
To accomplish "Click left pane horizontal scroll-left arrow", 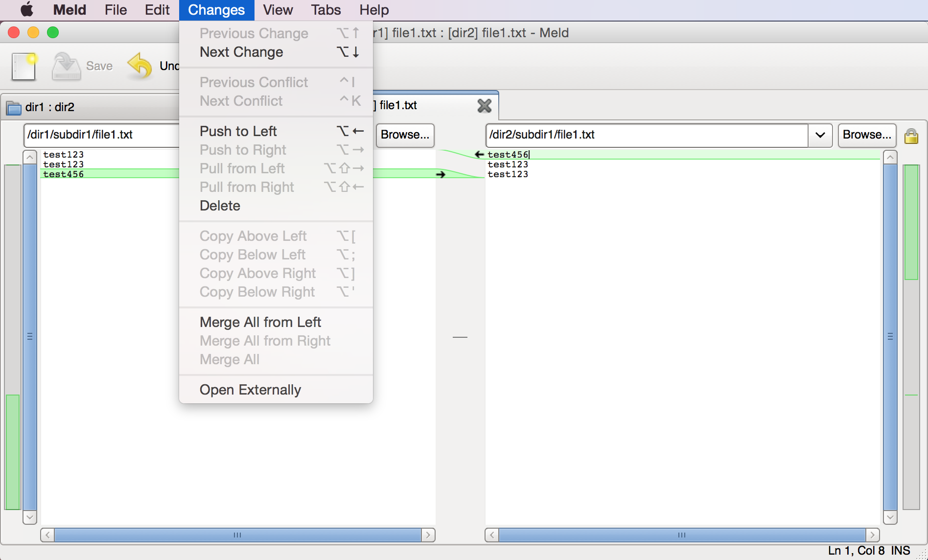I will [x=47, y=535].
